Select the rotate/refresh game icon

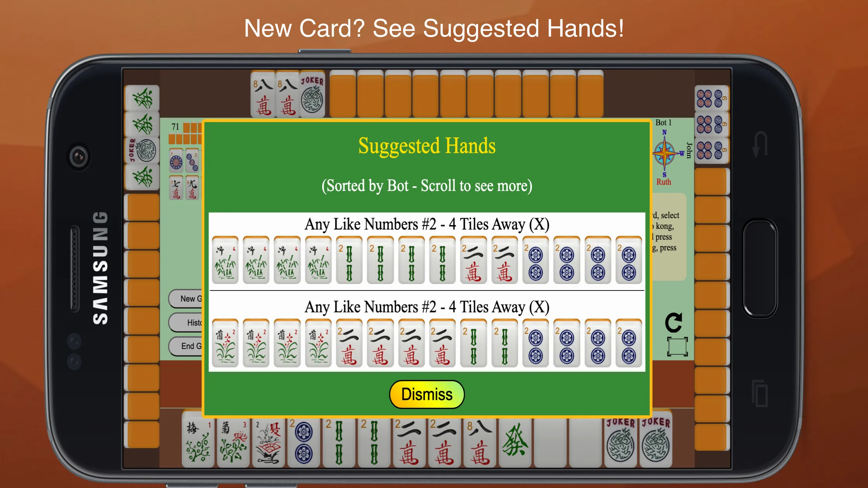(672, 321)
